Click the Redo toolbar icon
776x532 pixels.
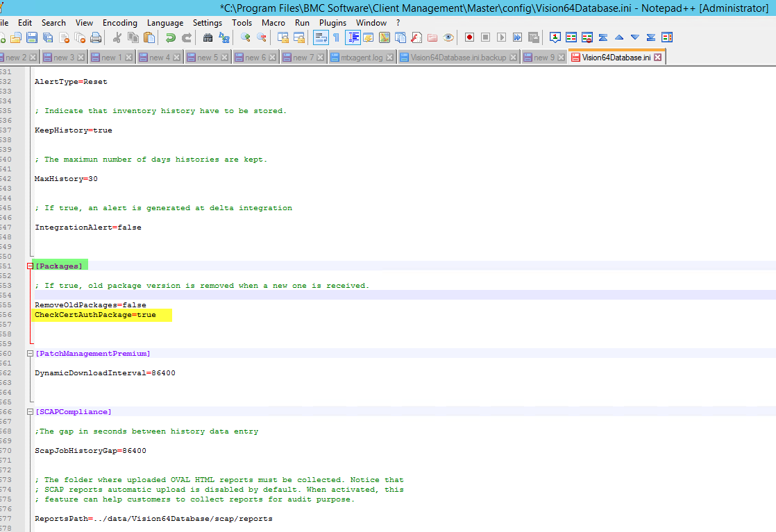click(187, 37)
